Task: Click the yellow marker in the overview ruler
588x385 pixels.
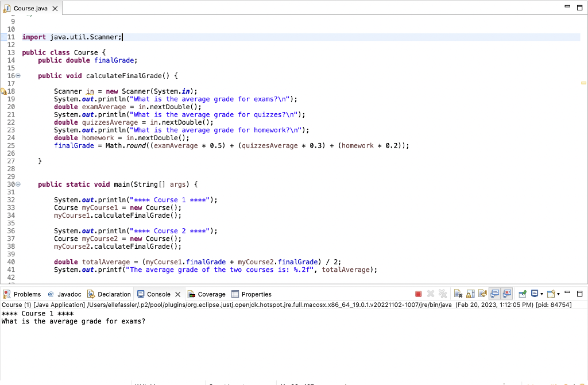Action: coord(583,83)
